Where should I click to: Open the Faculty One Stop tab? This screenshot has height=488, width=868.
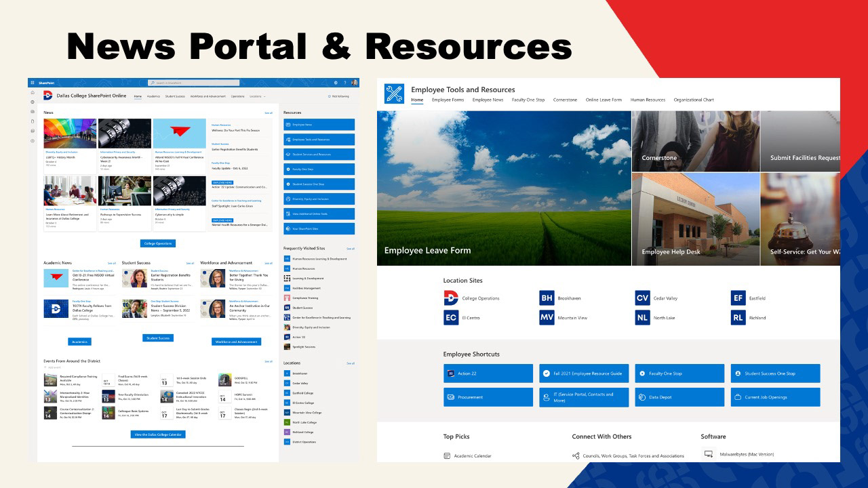pyautogui.click(x=528, y=100)
